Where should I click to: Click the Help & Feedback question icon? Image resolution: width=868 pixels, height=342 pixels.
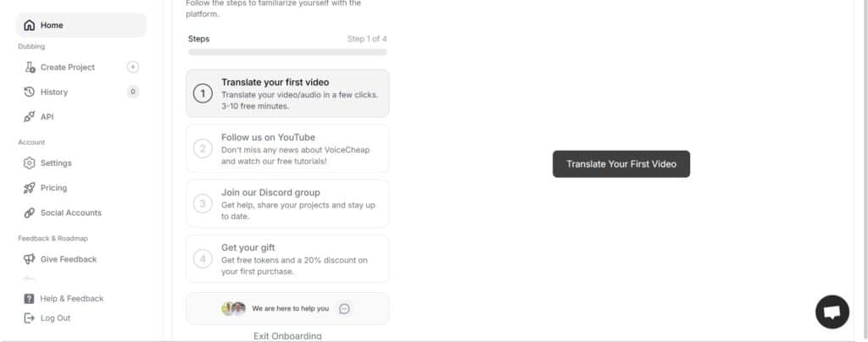[30, 299]
